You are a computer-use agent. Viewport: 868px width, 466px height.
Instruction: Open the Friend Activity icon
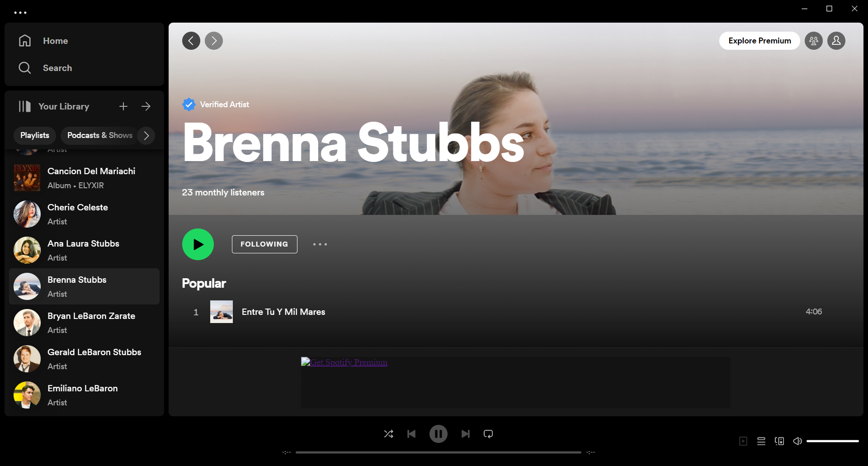tap(813, 41)
